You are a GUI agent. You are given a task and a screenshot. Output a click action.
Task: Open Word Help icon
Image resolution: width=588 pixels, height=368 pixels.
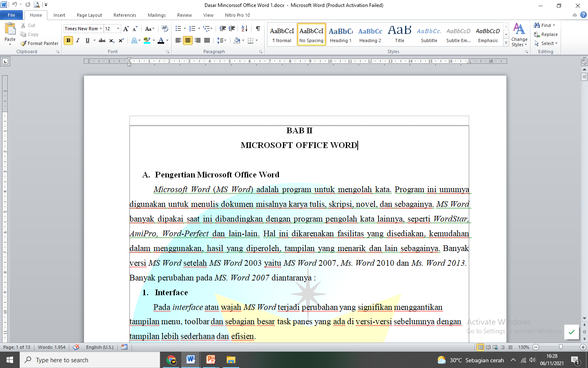coord(584,15)
